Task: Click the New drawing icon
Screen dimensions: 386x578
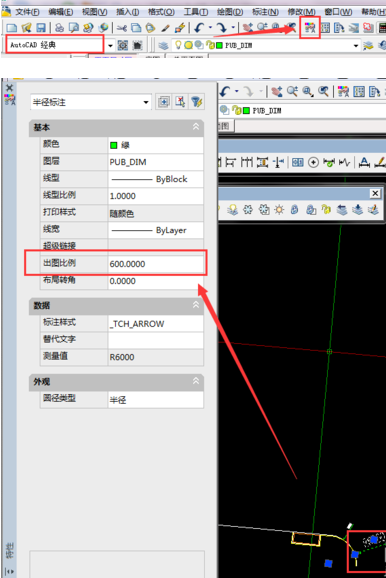Action: coord(12,28)
